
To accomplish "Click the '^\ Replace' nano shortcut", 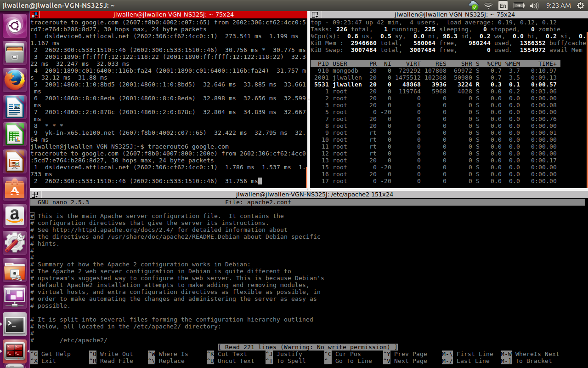I will 166,361.
